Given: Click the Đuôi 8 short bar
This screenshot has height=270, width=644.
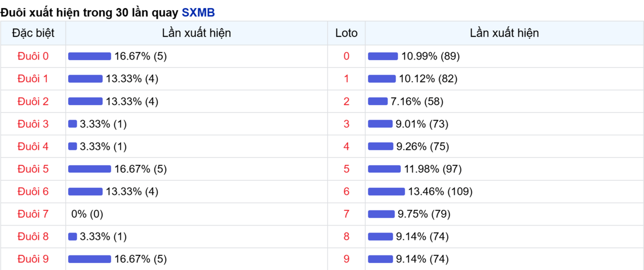Looking at the screenshot, I should click(72, 237).
